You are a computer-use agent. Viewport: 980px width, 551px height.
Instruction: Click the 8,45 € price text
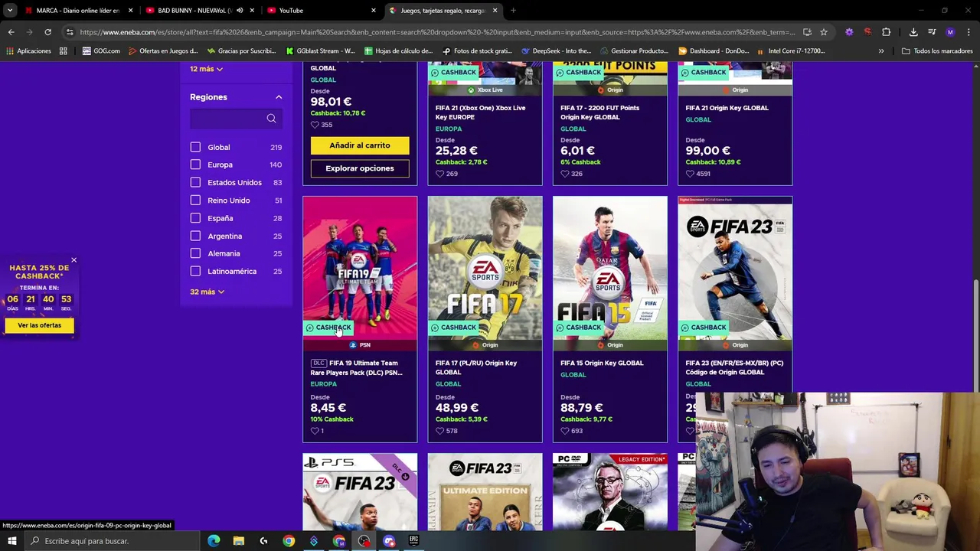(x=328, y=408)
